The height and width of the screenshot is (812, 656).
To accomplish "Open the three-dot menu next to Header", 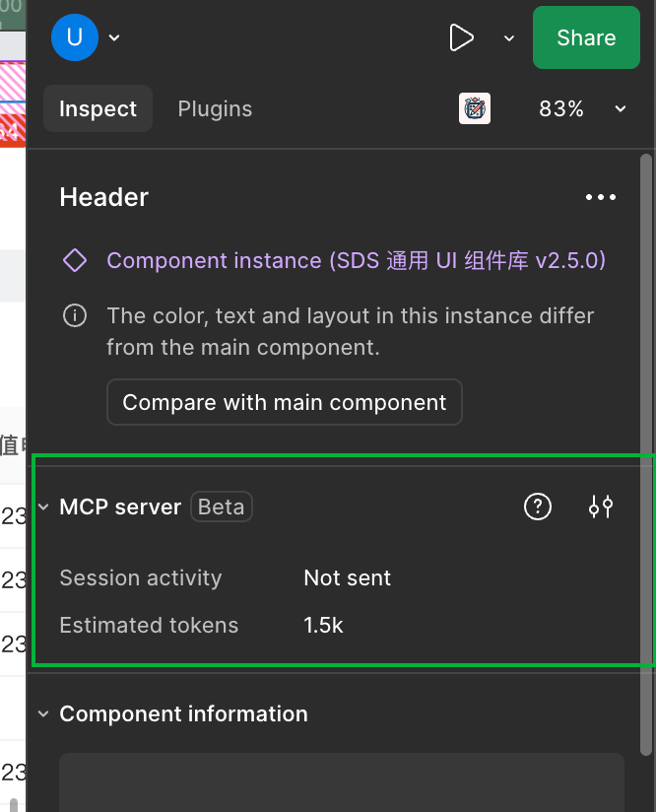I will [601, 197].
